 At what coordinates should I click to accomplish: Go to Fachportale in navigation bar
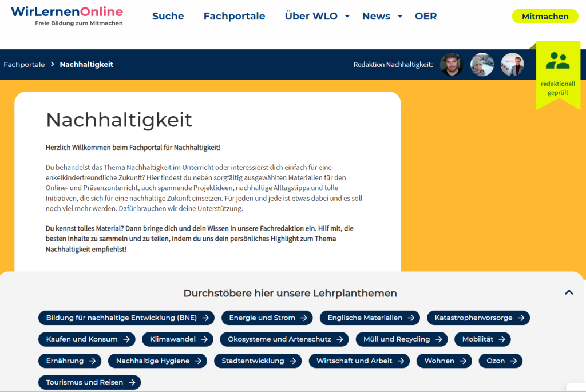[x=234, y=16]
